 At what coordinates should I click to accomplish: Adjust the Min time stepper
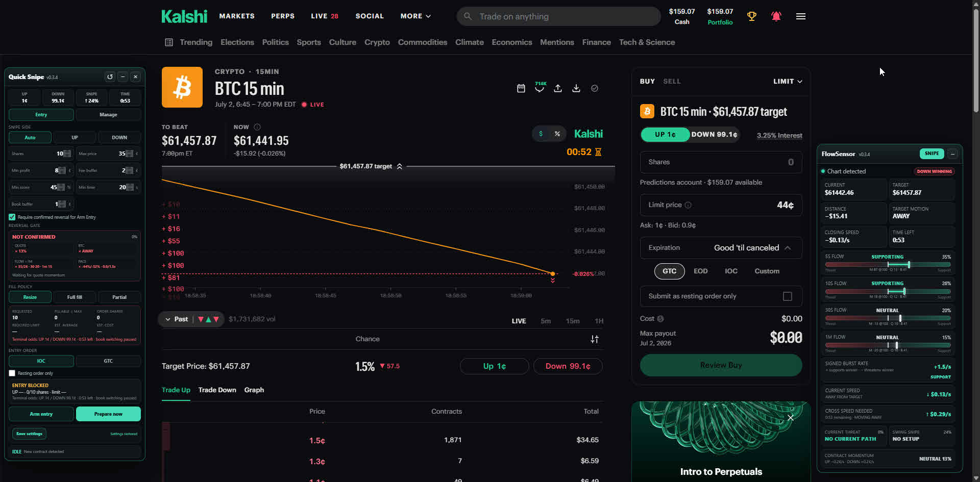(130, 187)
